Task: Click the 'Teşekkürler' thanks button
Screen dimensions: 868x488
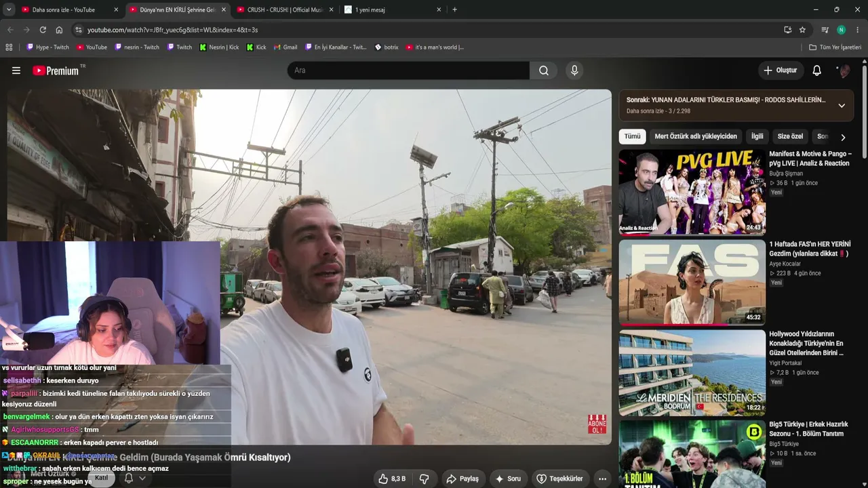Action: [x=559, y=479]
